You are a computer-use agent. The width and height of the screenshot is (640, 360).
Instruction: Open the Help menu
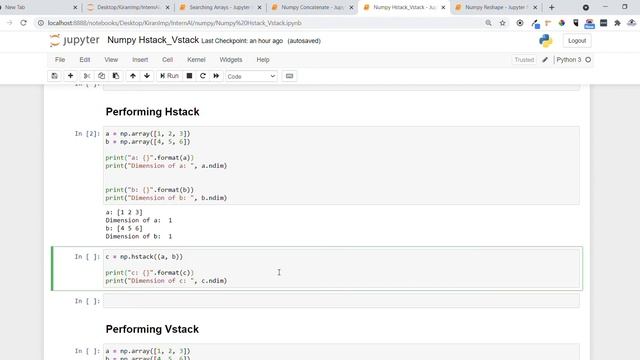pyautogui.click(x=263, y=60)
